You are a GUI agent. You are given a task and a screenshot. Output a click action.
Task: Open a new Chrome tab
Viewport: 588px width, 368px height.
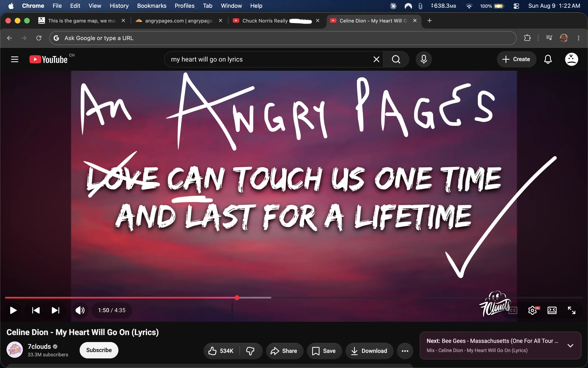pyautogui.click(x=429, y=20)
